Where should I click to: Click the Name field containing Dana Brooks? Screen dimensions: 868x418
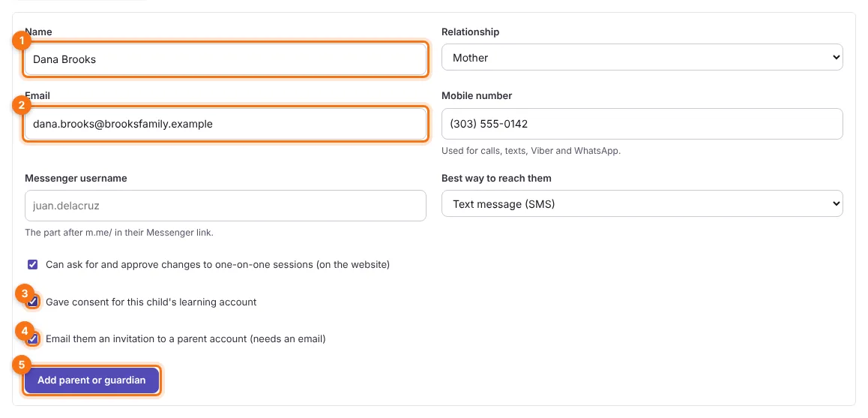click(226, 59)
